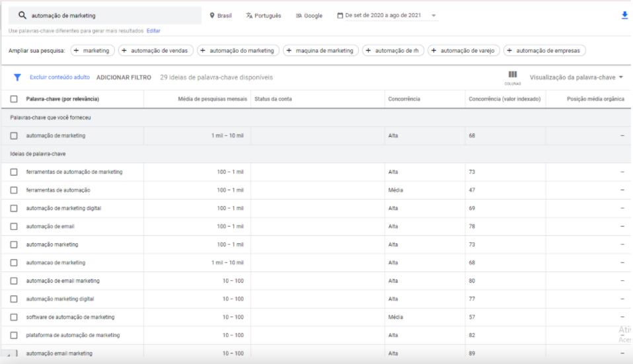This screenshot has width=633, height=364.
Task: Click inside the keyword search field
Action: click(x=105, y=15)
